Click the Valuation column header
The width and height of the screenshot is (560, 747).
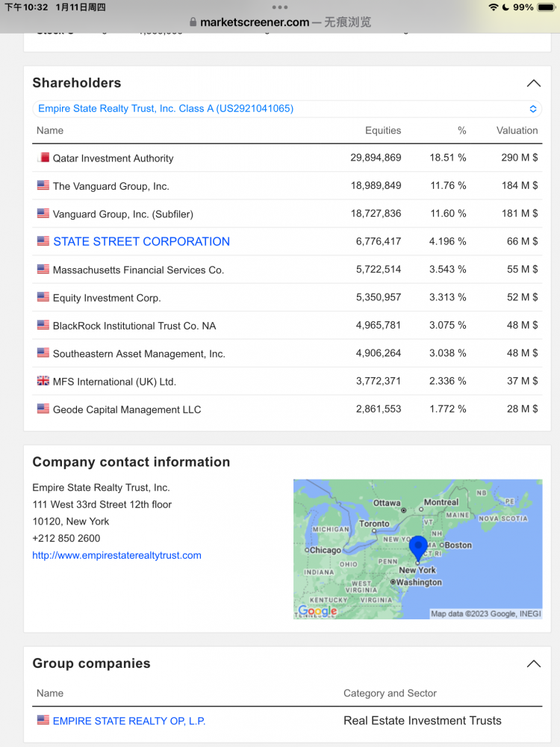pos(517,131)
